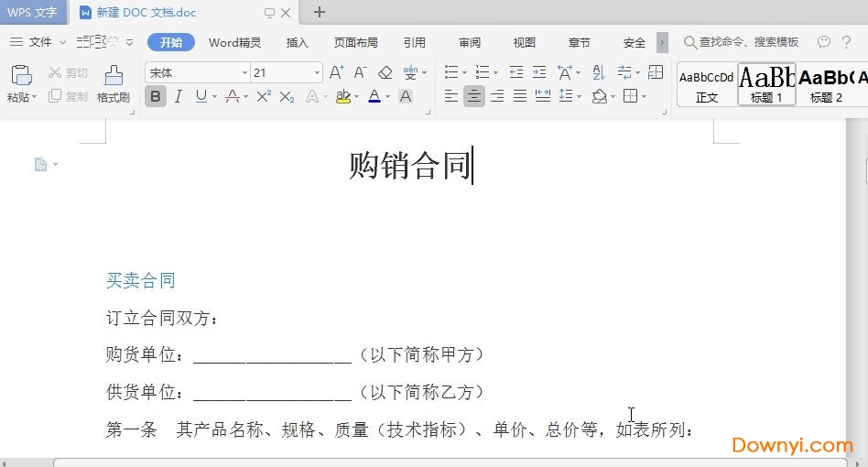Open the tab-stop/text direction dropdown
Viewport: 868px width, 467px height.
click(637, 73)
